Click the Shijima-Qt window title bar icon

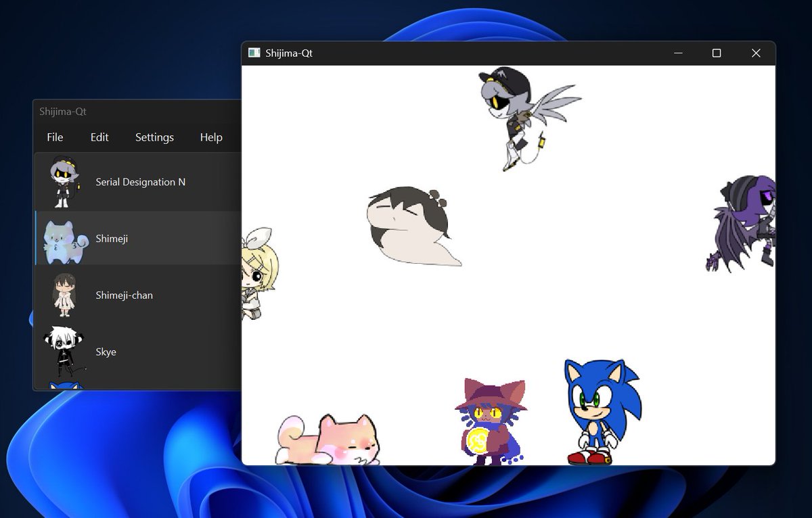[254, 53]
